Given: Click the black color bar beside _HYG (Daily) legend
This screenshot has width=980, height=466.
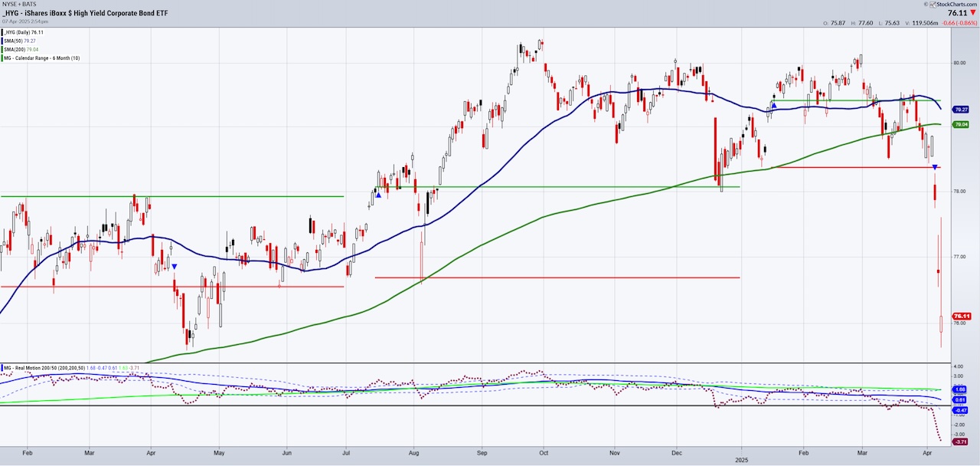Looking at the screenshot, I should coord(2,32).
